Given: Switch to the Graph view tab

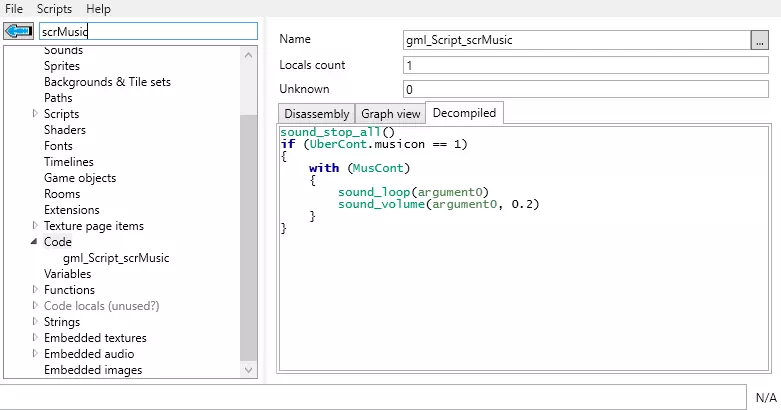Looking at the screenshot, I should click(390, 114).
